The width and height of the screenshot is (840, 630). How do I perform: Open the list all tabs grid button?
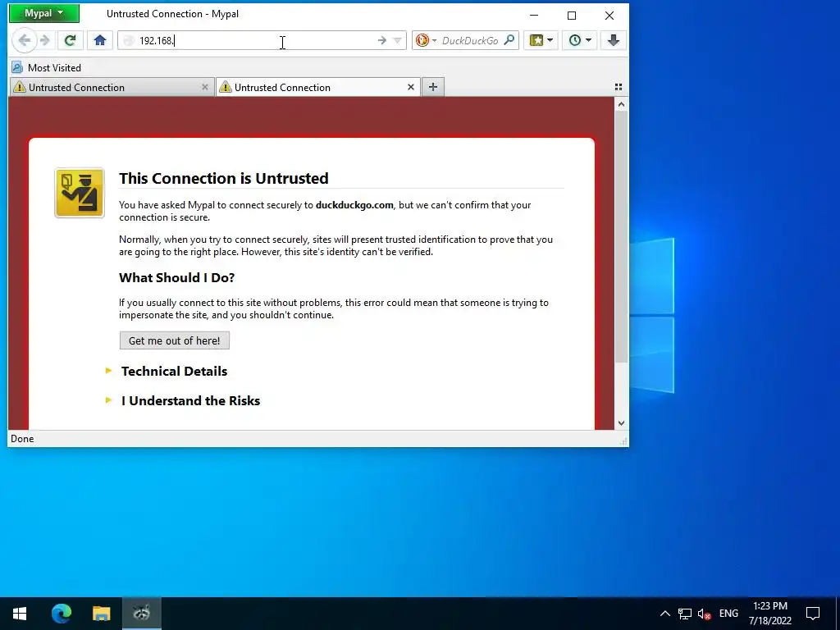tap(619, 87)
